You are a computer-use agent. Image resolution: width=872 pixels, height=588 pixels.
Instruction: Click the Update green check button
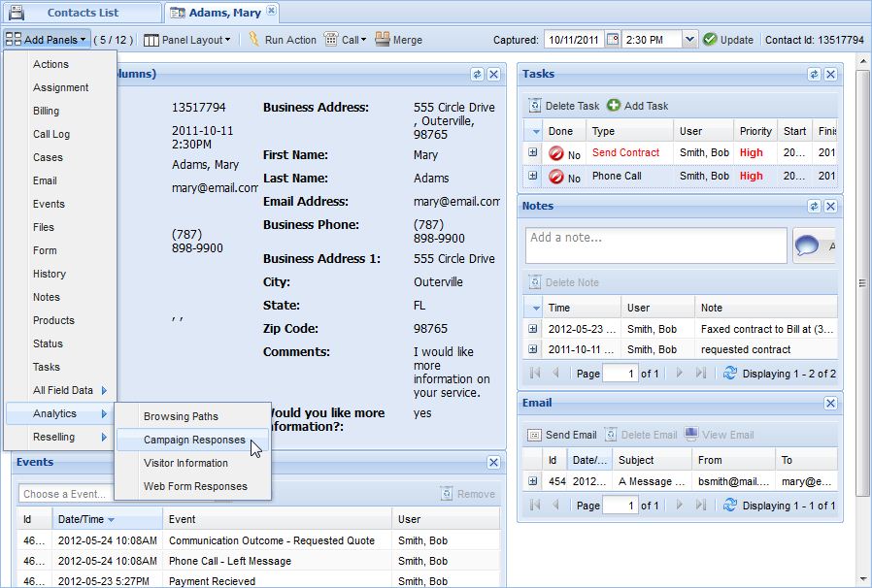[728, 40]
